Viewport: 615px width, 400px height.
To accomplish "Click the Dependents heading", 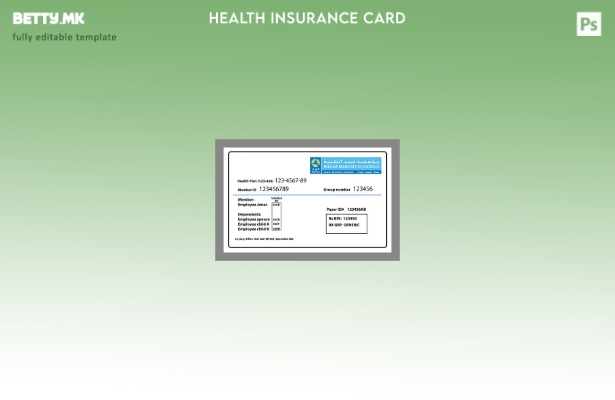I will point(249,214).
